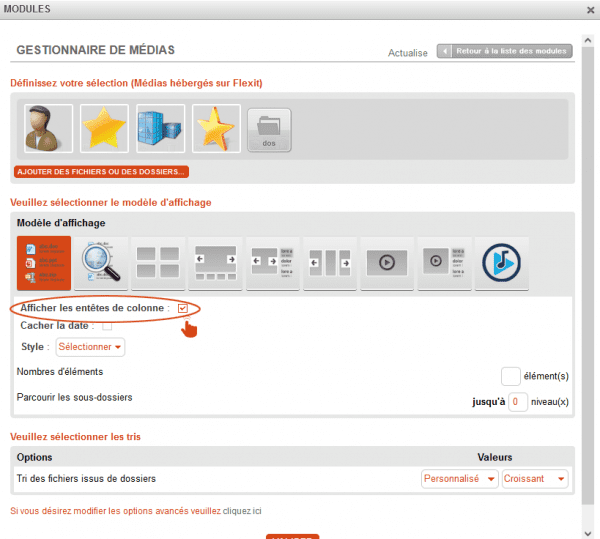Pick the slideshow with thumbnails display model

216,264
